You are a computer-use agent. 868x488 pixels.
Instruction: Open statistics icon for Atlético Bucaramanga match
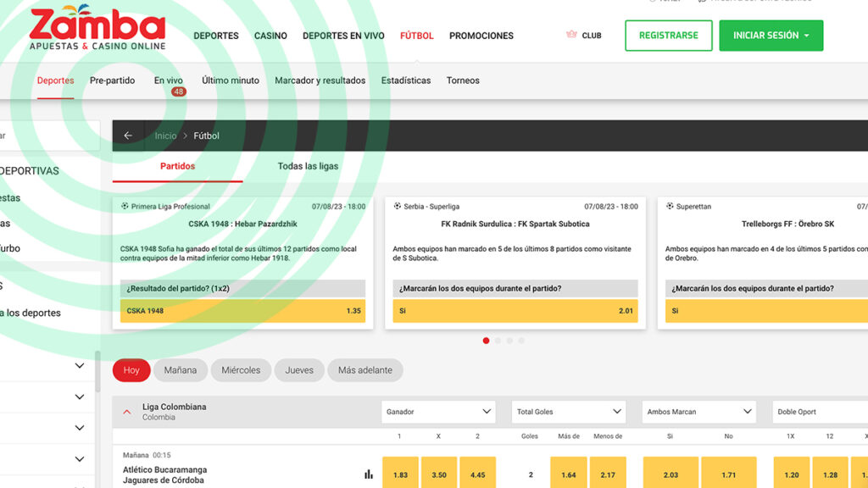coord(369,474)
